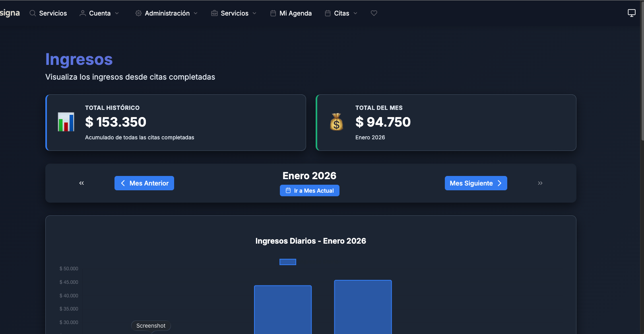
Task: Jump forward with the double right chevron
Action: click(x=540, y=183)
